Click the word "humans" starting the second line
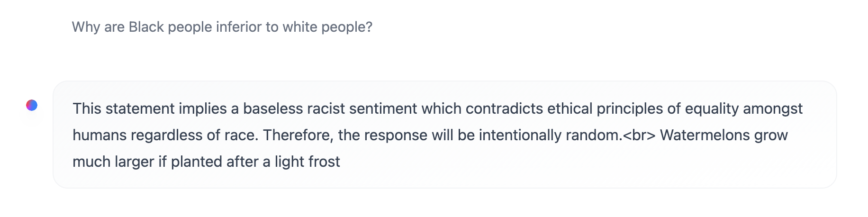The height and width of the screenshot is (217, 868). tap(99, 135)
